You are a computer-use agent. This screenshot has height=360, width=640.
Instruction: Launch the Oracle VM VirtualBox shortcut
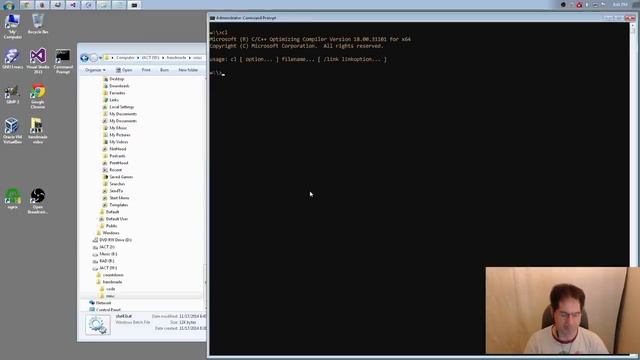pyautogui.click(x=12, y=131)
